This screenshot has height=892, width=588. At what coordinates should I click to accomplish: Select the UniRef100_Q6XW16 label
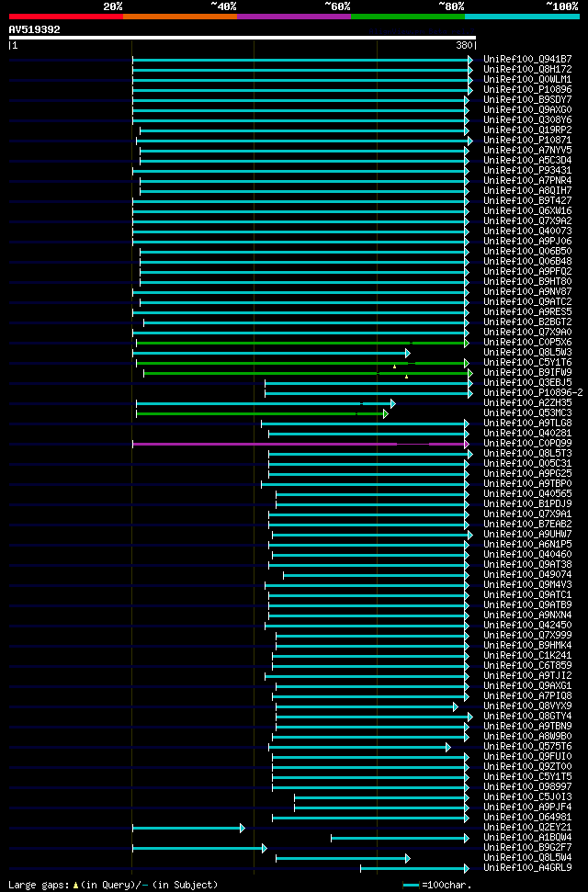527,211
